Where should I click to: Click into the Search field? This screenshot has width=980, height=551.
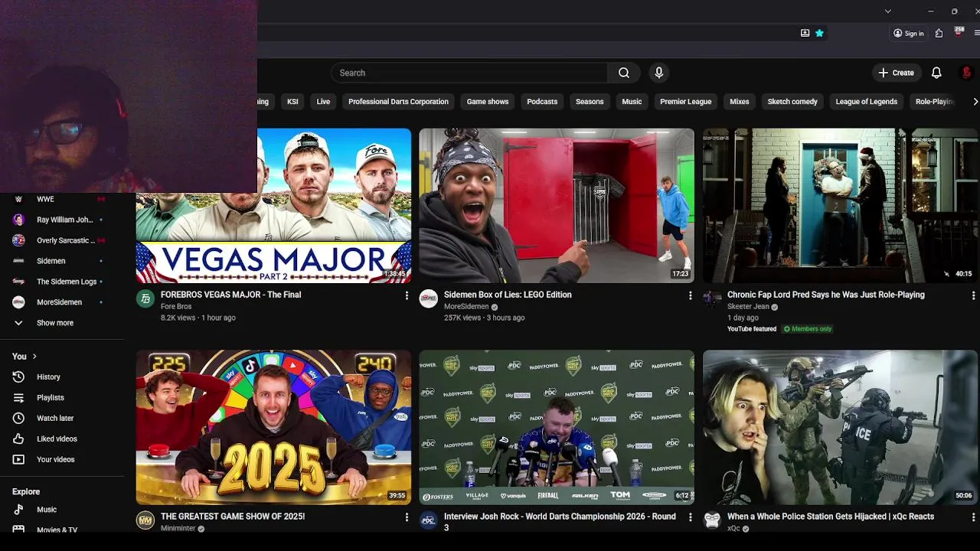pos(469,73)
